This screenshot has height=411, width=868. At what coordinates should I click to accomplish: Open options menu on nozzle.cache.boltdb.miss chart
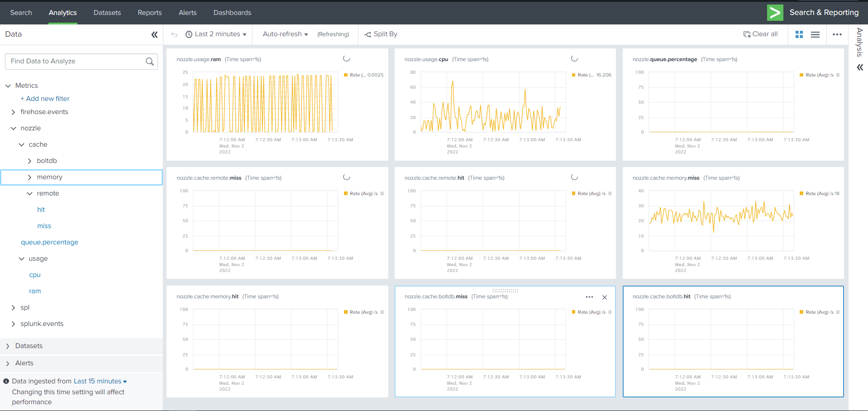tap(589, 297)
